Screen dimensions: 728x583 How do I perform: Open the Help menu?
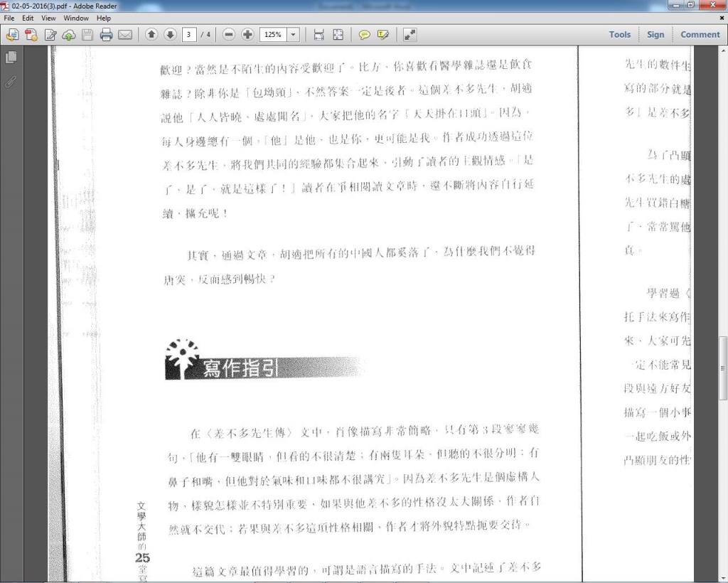pyautogui.click(x=104, y=18)
